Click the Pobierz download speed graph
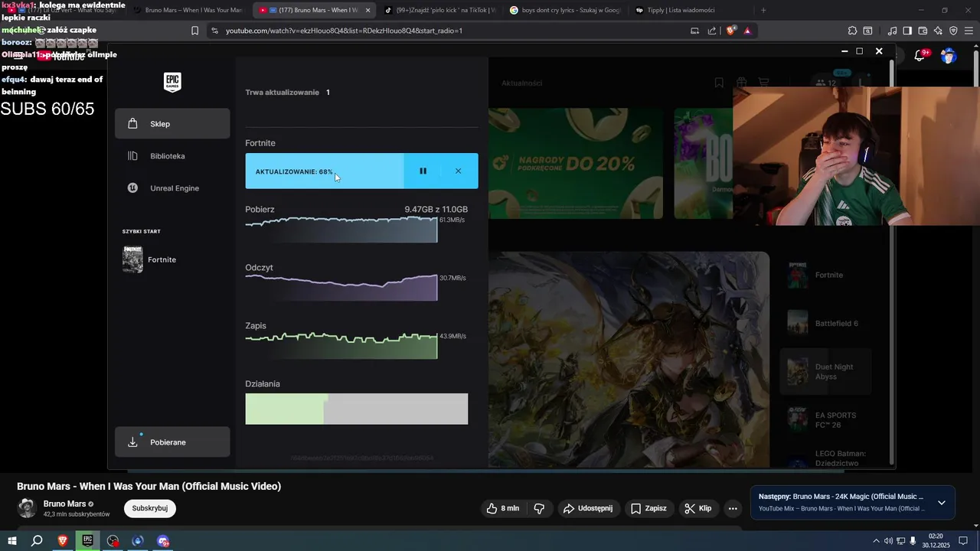Image resolution: width=980 pixels, height=551 pixels. click(341, 230)
